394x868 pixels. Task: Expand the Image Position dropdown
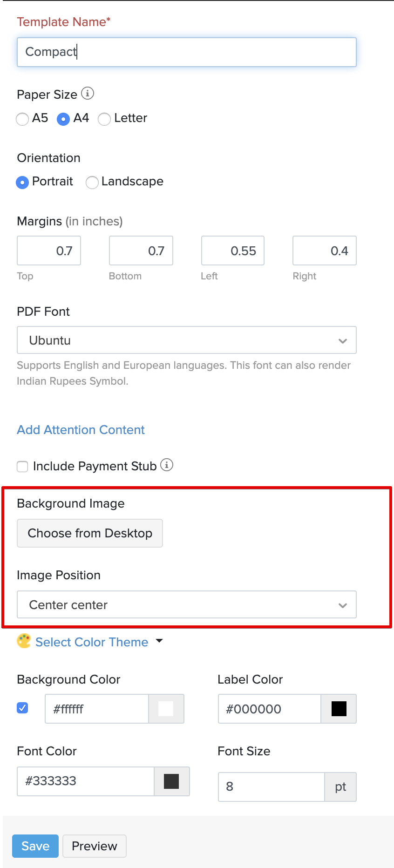coord(186,605)
